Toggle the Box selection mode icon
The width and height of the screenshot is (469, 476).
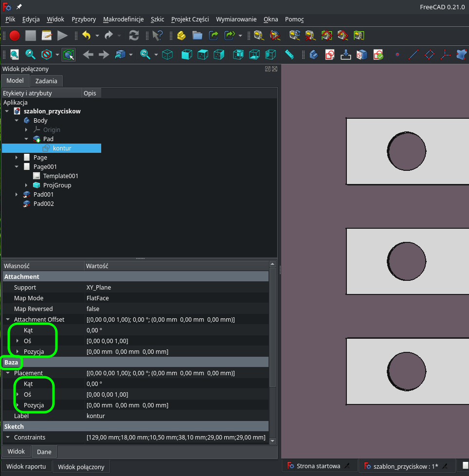[x=69, y=55]
